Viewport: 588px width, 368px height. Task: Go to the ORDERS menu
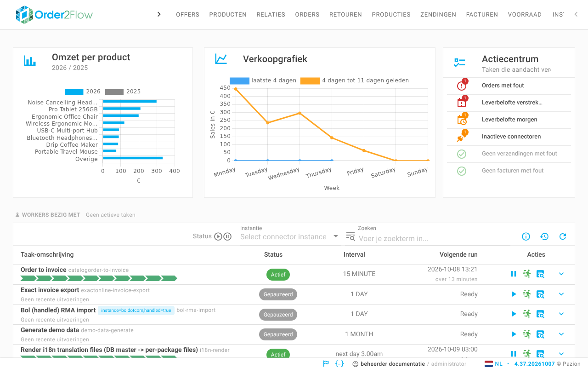[x=307, y=15]
